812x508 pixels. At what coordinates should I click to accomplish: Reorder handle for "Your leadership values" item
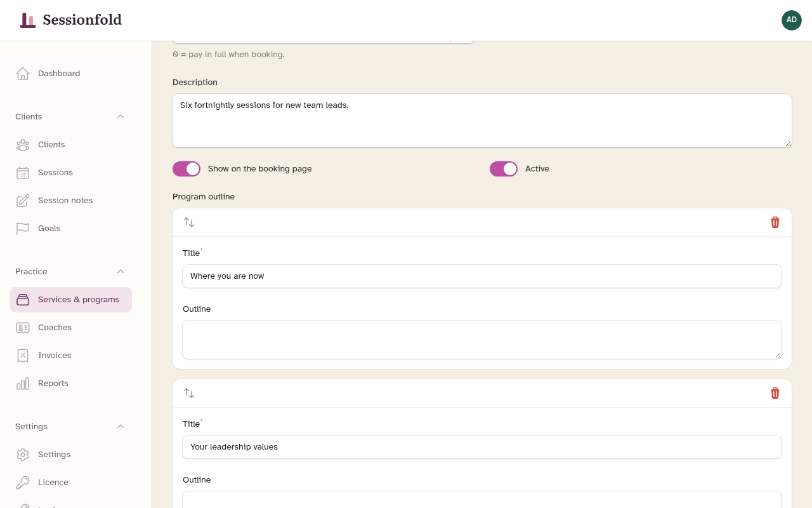(189, 393)
